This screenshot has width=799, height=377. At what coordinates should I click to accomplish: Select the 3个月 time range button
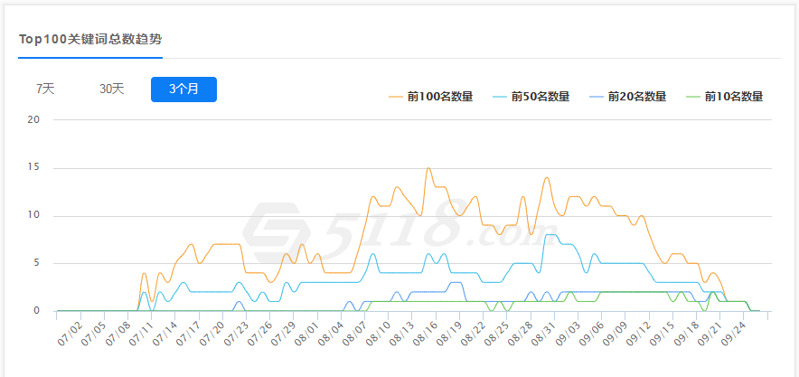click(184, 89)
